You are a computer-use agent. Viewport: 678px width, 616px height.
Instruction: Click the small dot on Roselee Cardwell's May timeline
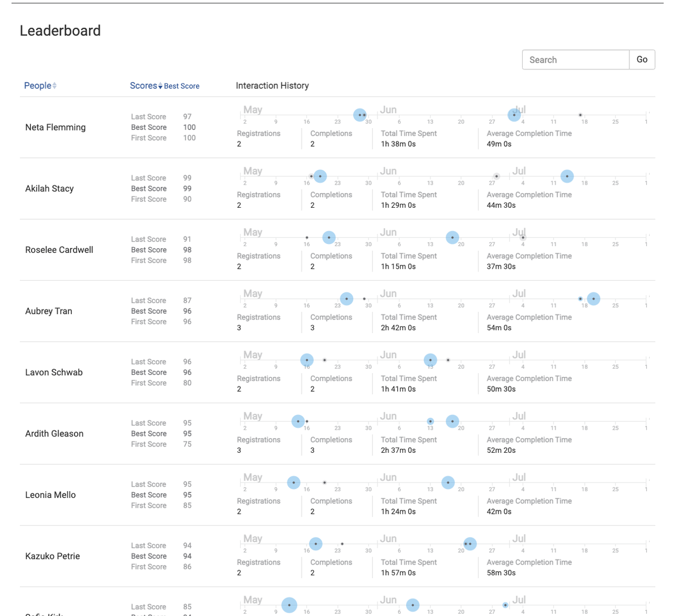pyautogui.click(x=307, y=237)
